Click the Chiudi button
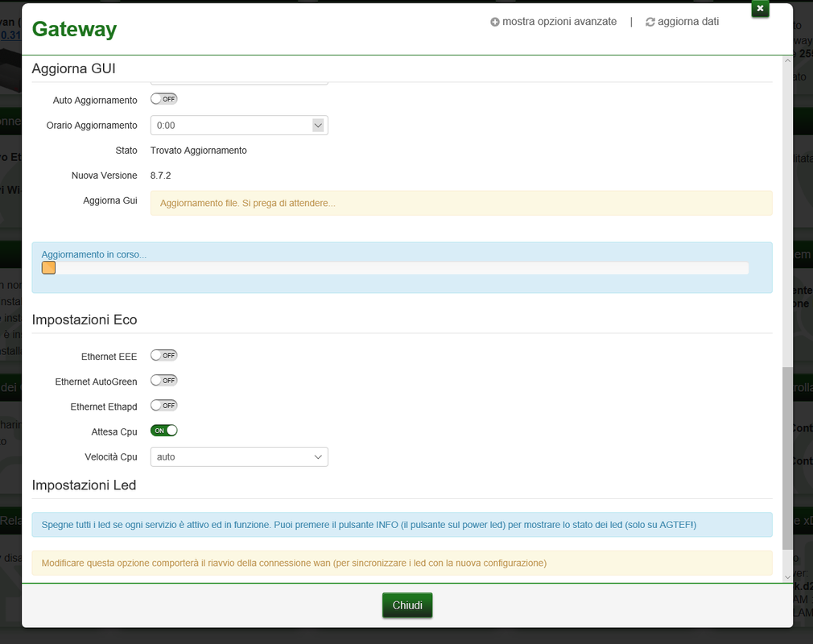This screenshot has height=644, width=813. coord(407,605)
